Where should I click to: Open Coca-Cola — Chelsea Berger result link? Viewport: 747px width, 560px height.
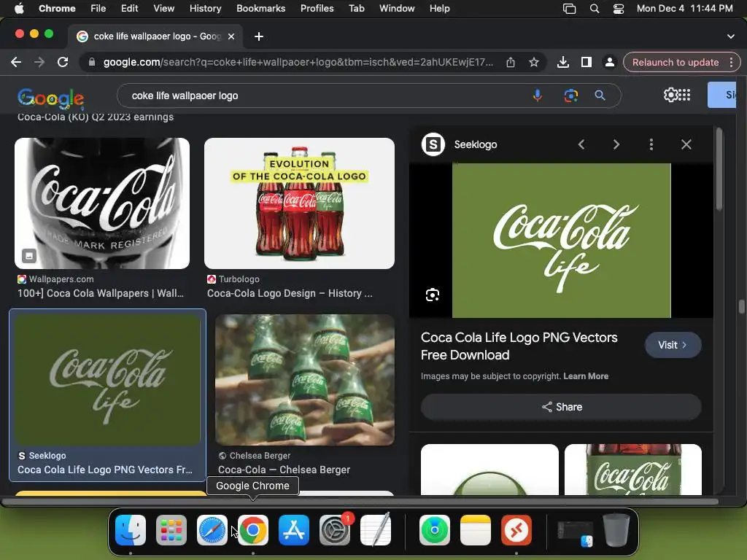pyautogui.click(x=284, y=470)
